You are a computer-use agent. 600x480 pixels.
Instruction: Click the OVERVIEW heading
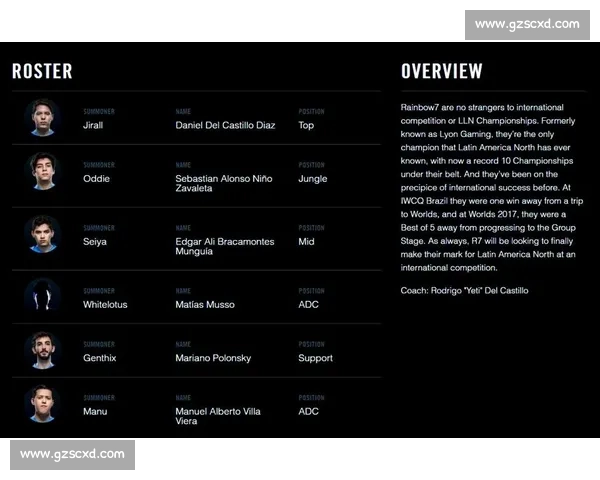pos(441,72)
